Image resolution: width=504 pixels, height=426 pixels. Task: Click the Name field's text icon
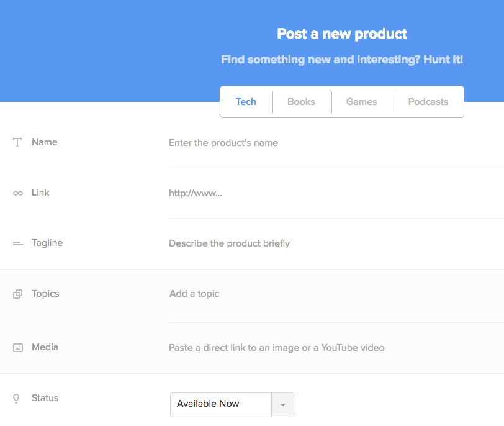pyautogui.click(x=17, y=143)
